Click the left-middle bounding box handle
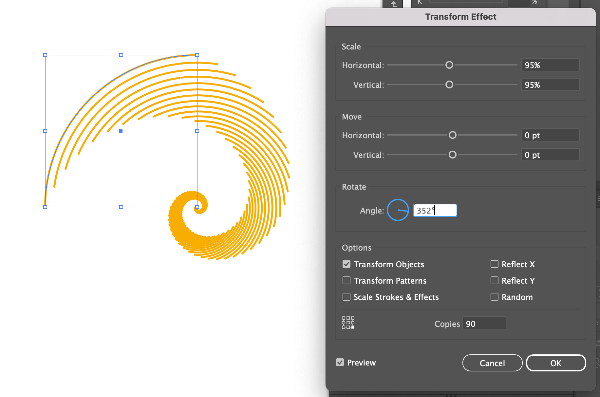The height and width of the screenshot is (397, 600). pos(45,131)
